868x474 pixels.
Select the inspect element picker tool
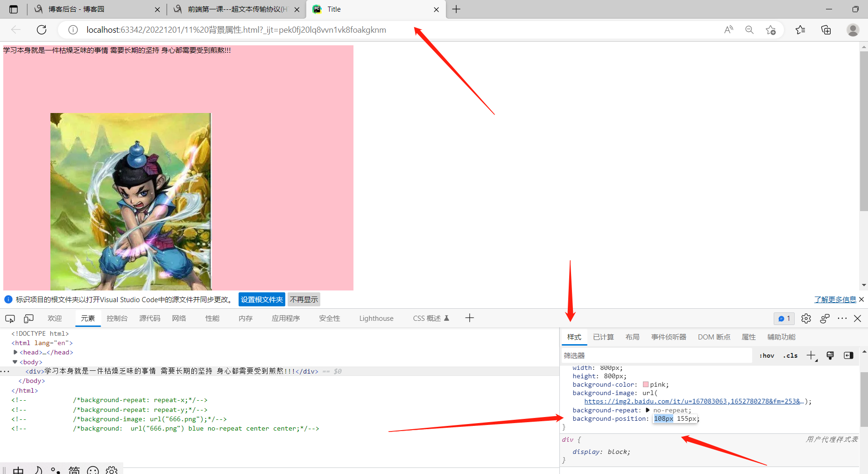[10, 318]
